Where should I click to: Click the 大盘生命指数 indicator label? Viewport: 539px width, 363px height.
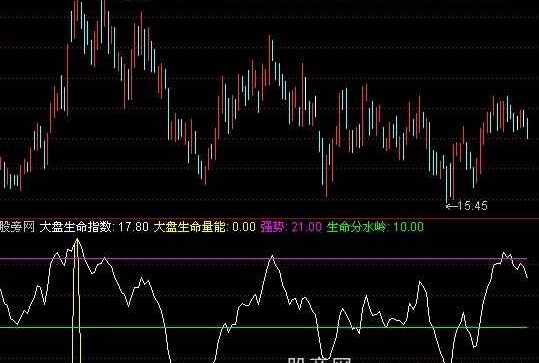click(x=76, y=227)
